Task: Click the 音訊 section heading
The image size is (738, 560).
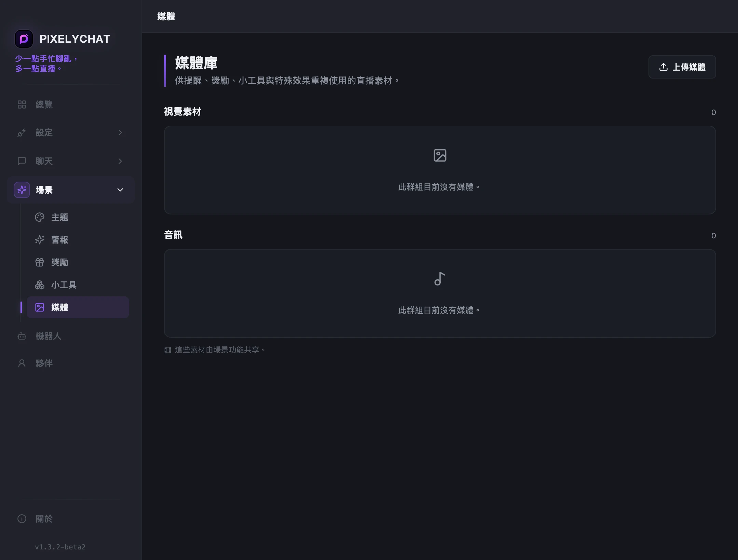Action: click(x=173, y=235)
